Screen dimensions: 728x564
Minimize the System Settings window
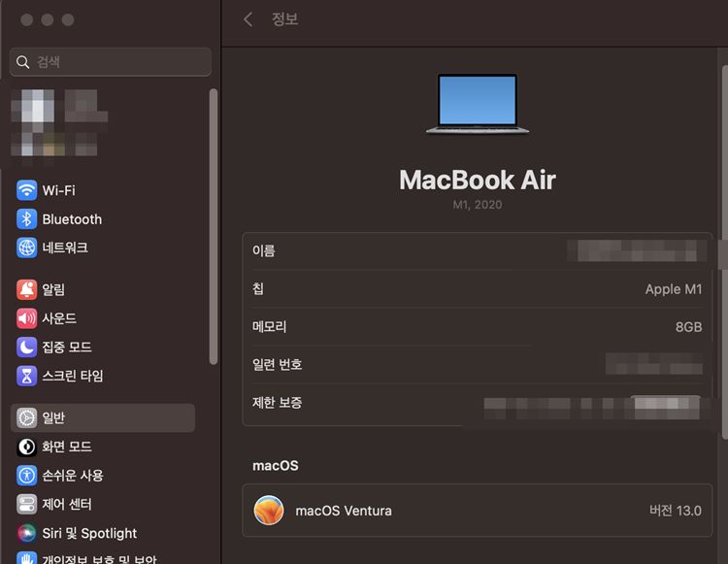click(48, 19)
